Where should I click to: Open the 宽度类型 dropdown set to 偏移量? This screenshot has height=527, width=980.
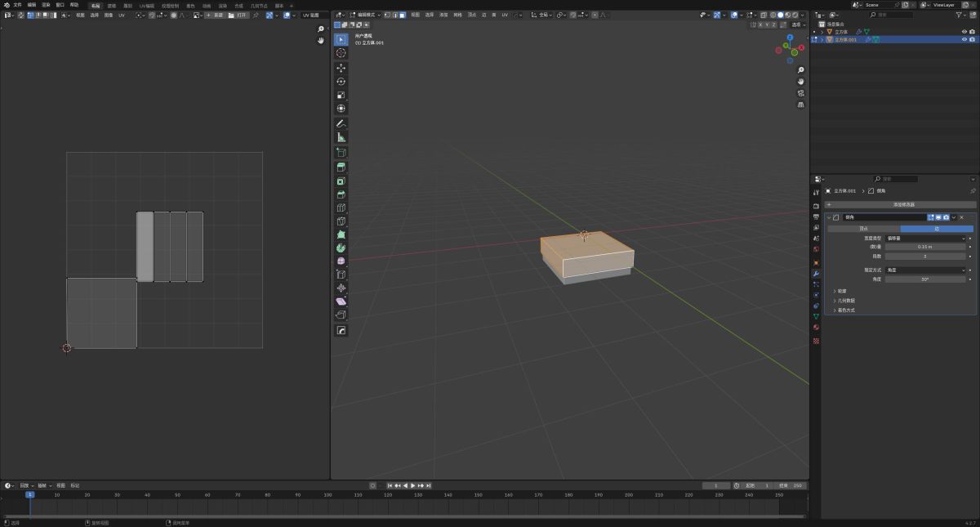point(925,238)
